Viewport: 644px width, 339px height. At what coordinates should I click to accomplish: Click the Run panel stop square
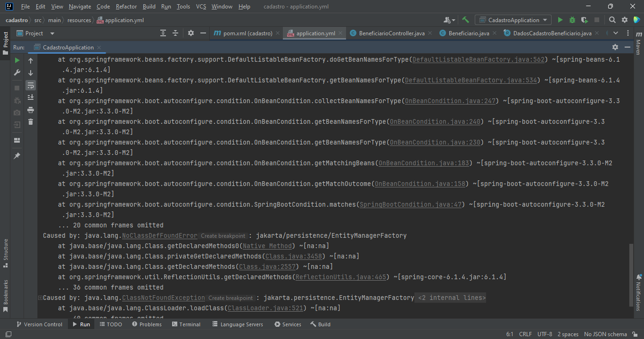(17, 88)
